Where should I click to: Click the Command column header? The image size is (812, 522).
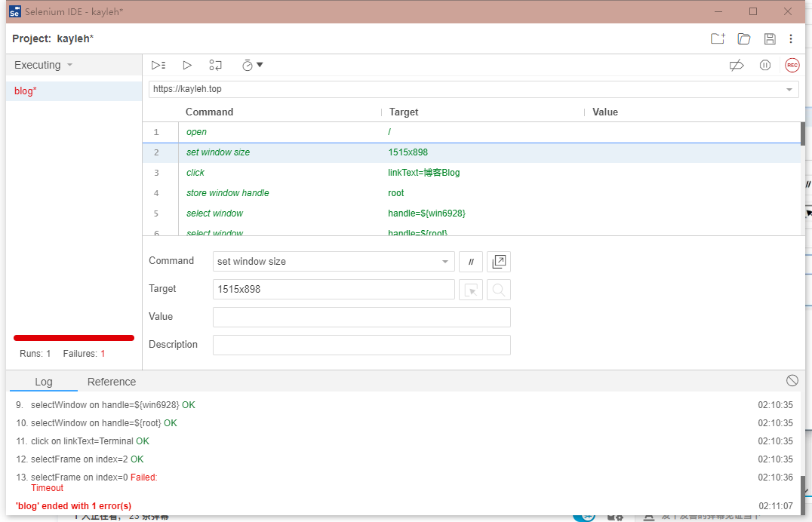point(209,112)
